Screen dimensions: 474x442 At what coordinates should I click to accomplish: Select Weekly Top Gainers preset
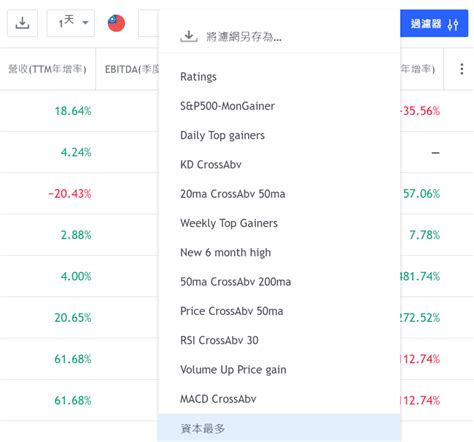point(279,223)
